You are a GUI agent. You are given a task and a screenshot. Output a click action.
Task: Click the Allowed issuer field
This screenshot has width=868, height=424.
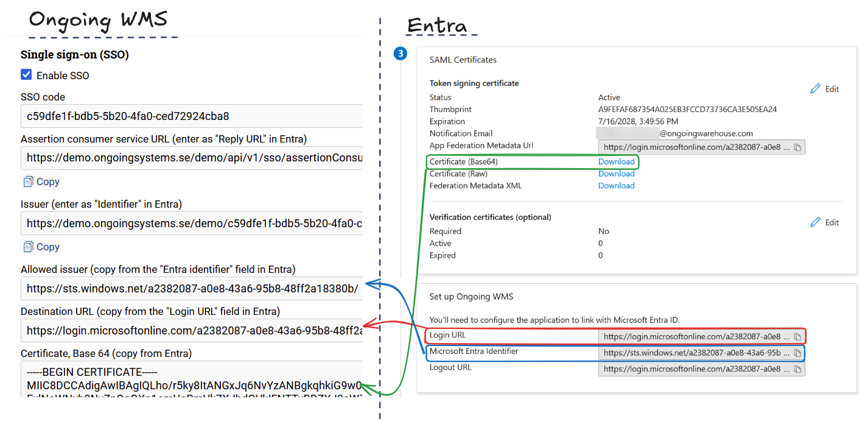[x=192, y=288]
